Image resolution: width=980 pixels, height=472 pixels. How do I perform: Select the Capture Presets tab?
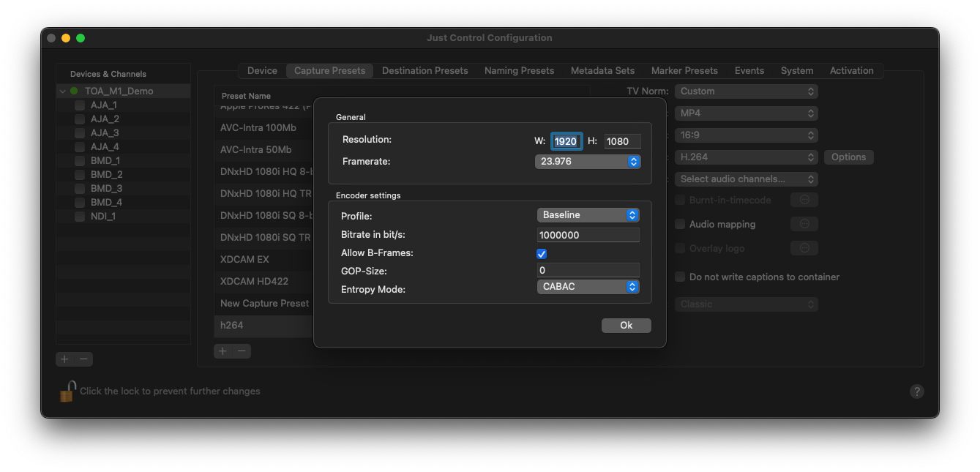[x=329, y=71]
